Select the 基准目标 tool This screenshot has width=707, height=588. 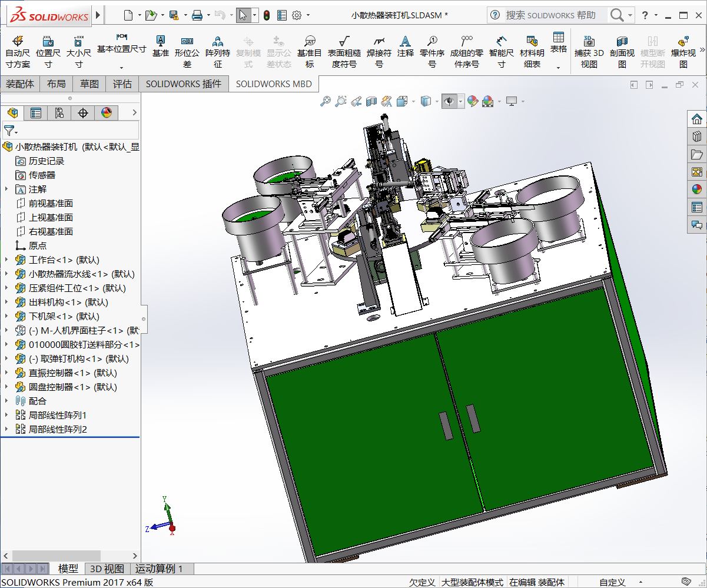[310, 51]
